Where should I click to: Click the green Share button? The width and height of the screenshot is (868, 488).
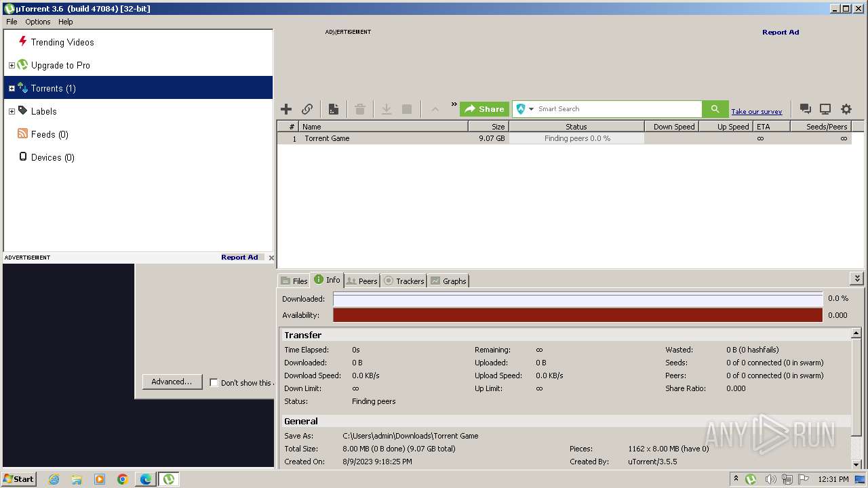(x=484, y=109)
